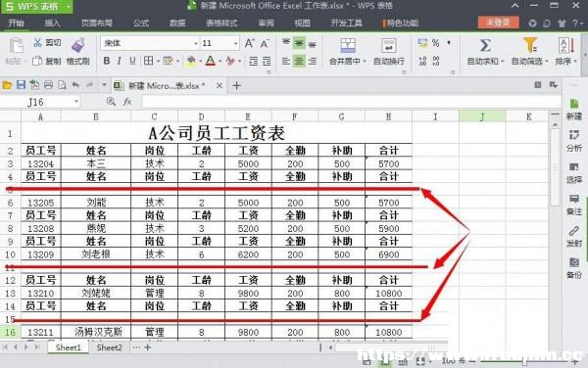
Task: Click the Wrap Text icon
Action: pyautogui.click(x=388, y=46)
